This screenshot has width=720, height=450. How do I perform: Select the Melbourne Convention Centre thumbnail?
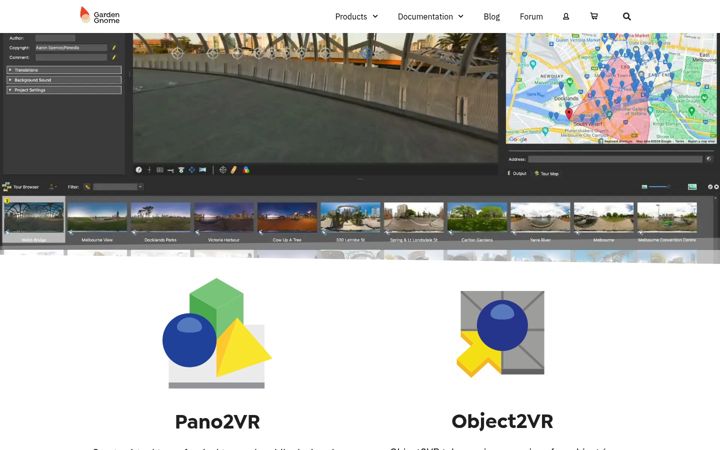click(667, 217)
